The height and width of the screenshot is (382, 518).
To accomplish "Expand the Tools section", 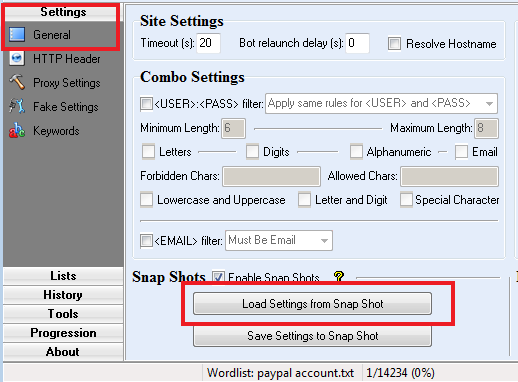I will [x=63, y=314].
